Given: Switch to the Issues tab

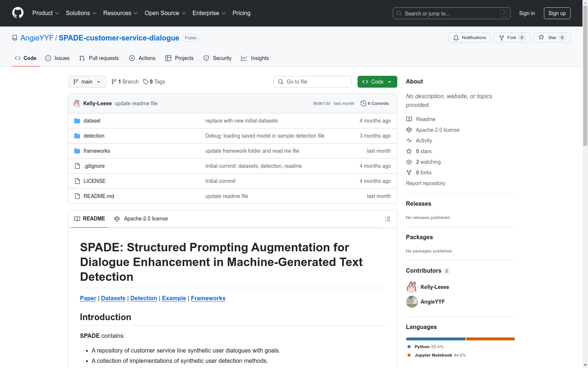Looking at the screenshot, I should [57, 58].
